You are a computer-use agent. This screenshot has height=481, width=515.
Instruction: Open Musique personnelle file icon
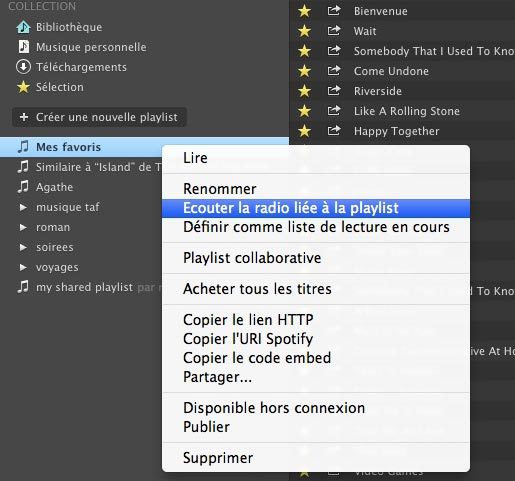23,47
